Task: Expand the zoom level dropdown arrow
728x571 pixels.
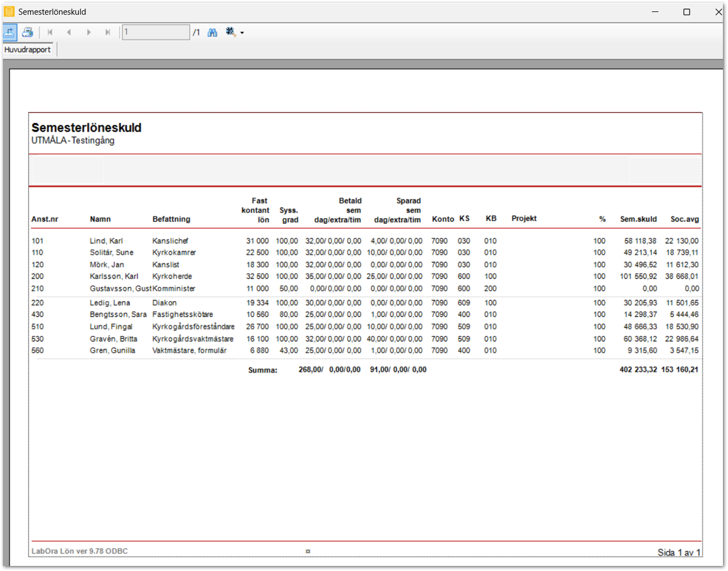Action: click(242, 33)
